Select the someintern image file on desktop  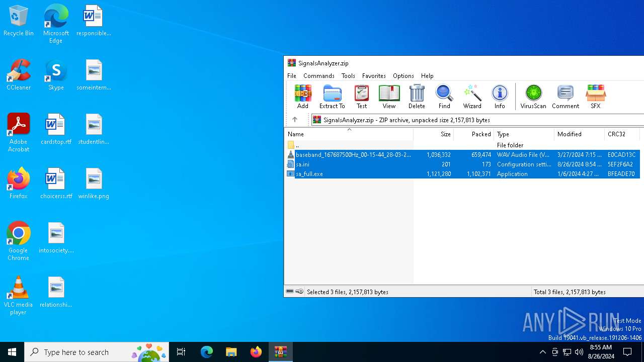click(x=94, y=75)
